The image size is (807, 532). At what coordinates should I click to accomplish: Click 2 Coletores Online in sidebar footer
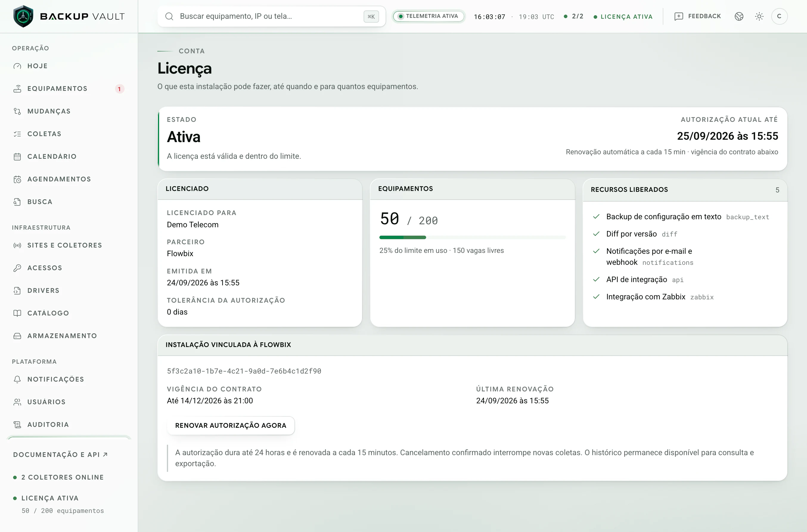(58, 477)
